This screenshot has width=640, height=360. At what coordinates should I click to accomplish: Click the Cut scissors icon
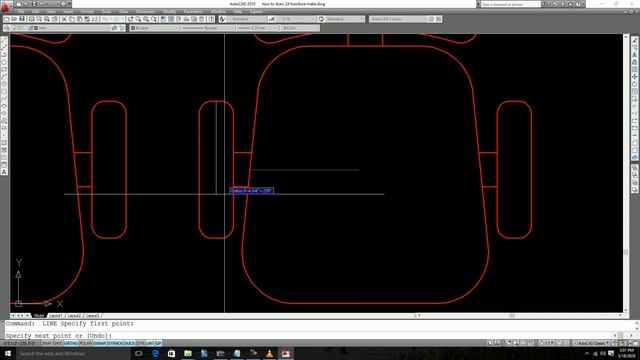point(64,19)
